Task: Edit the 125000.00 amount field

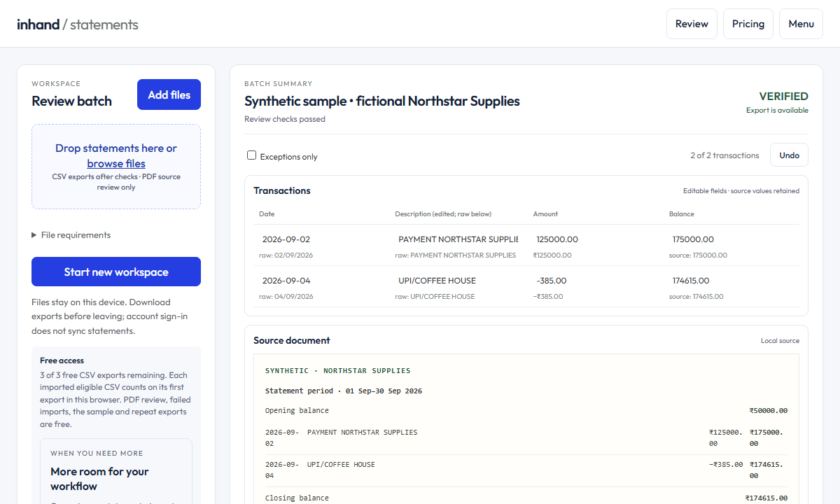Action: tap(595, 239)
